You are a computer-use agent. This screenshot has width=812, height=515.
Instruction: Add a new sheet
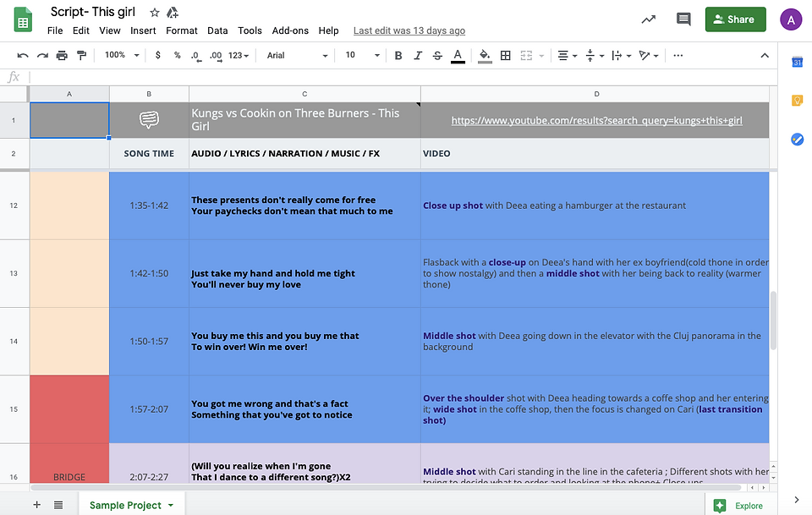pyautogui.click(x=36, y=505)
